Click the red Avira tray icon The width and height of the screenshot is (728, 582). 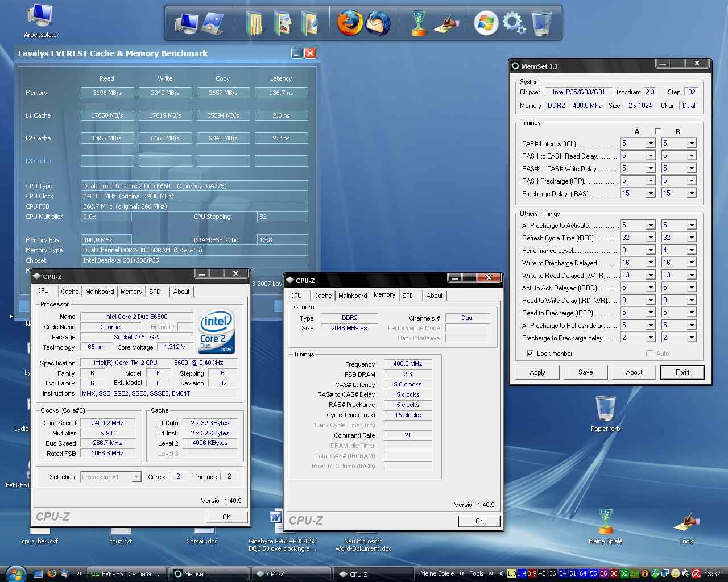[696, 574]
